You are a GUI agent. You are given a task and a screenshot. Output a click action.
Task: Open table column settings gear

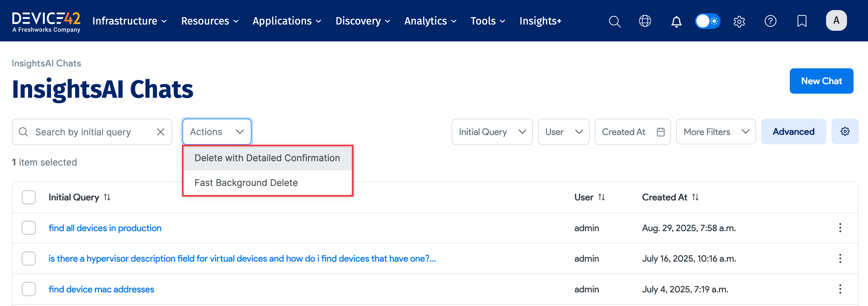coord(845,131)
